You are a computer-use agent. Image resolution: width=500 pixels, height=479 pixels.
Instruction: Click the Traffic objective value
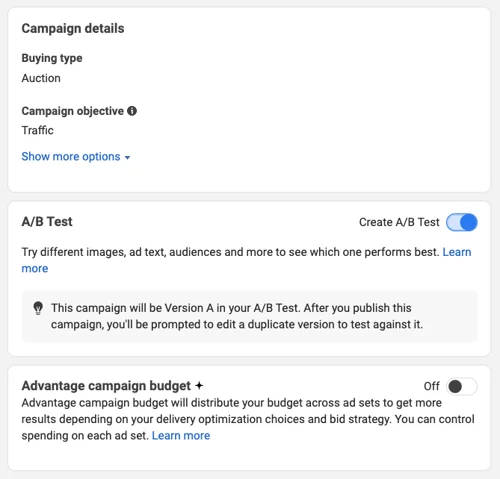tap(37, 130)
